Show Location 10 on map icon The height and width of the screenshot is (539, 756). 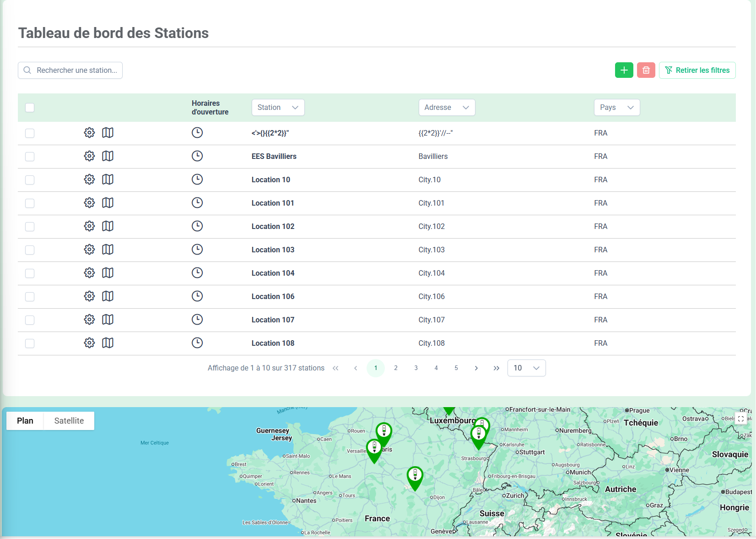[x=108, y=180]
